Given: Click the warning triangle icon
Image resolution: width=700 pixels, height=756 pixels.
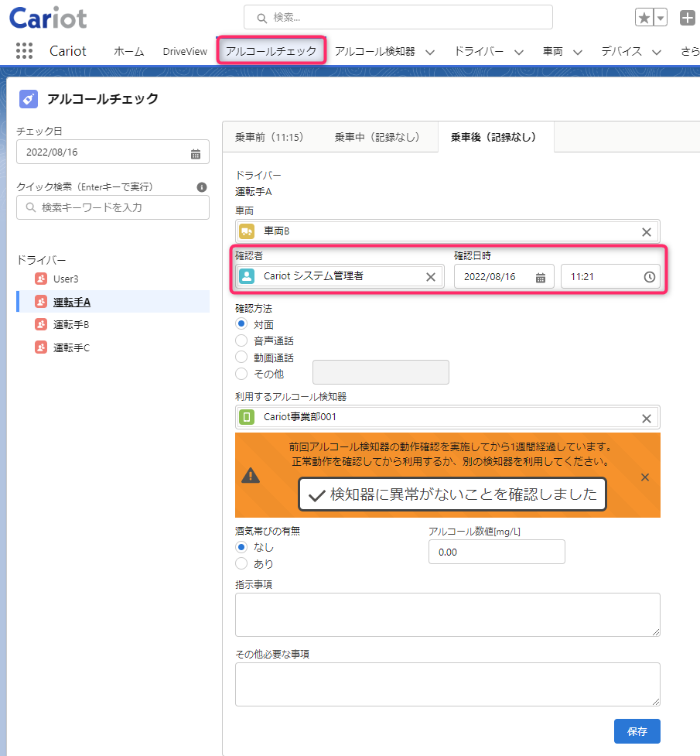Looking at the screenshot, I should click(x=251, y=475).
